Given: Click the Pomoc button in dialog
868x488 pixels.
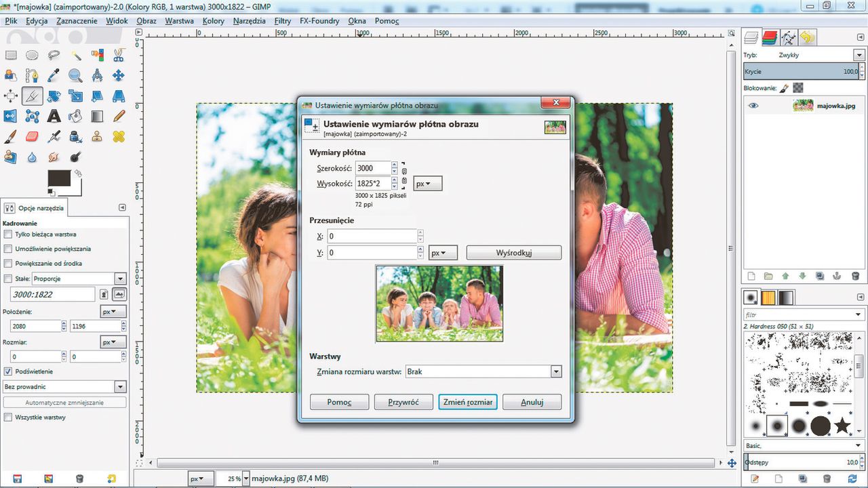Looking at the screenshot, I should click(339, 402).
